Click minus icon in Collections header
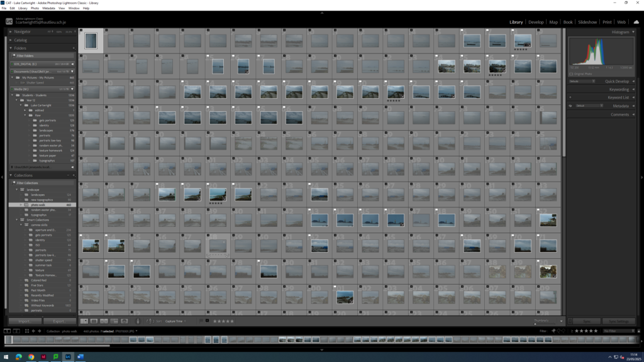The height and width of the screenshot is (362, 644). click(68, 175)
